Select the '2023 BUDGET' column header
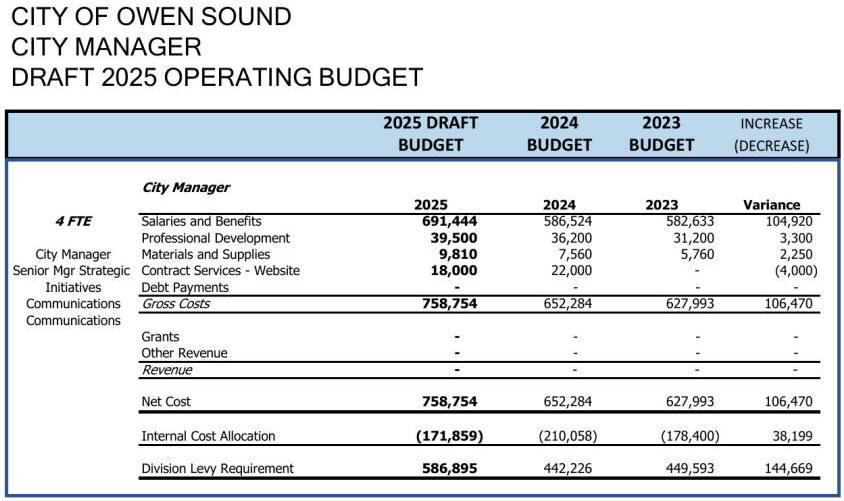 [x=661, y=134]
